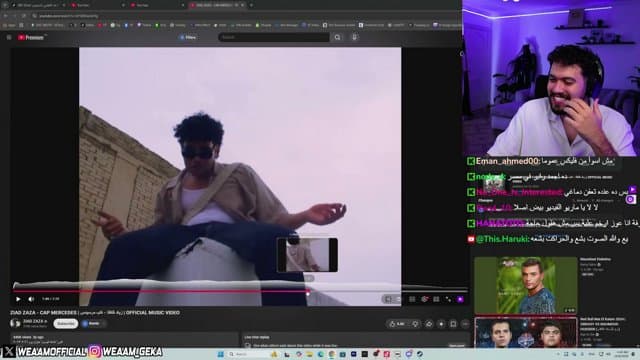Share the video with arrow icon
640x360 pixels.
(x=429, y=324)
